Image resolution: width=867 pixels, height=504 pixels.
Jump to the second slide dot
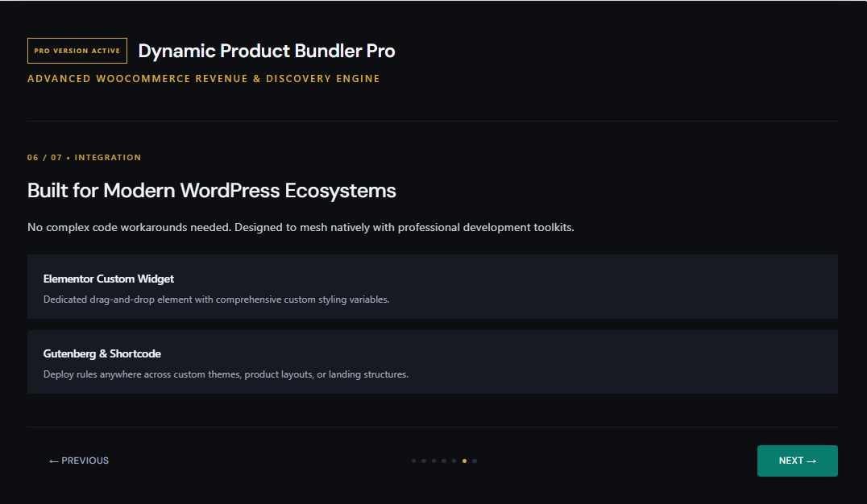click(424, 461)
